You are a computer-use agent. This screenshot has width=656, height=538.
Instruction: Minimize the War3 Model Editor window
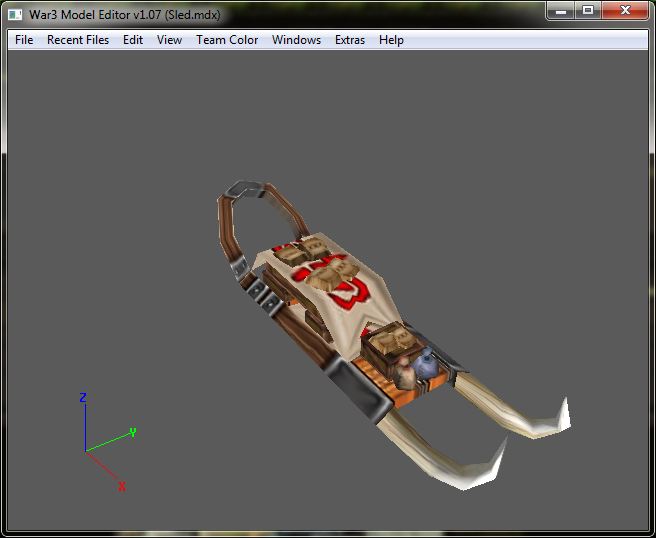pos(561,10)
